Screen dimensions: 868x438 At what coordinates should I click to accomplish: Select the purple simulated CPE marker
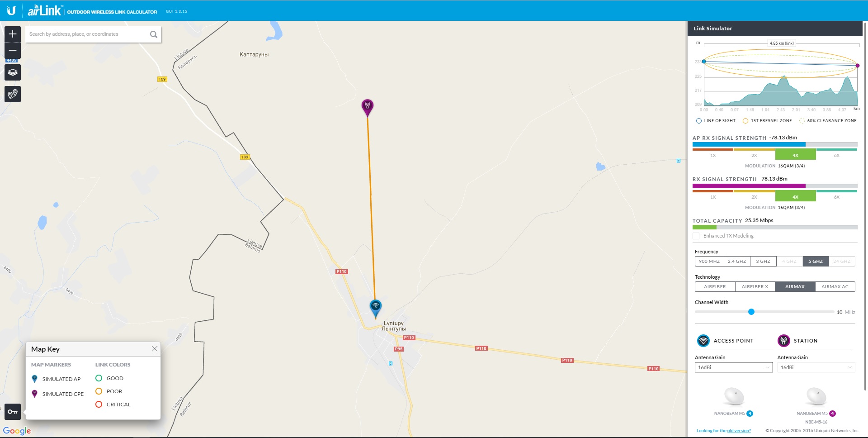point(368,107)
